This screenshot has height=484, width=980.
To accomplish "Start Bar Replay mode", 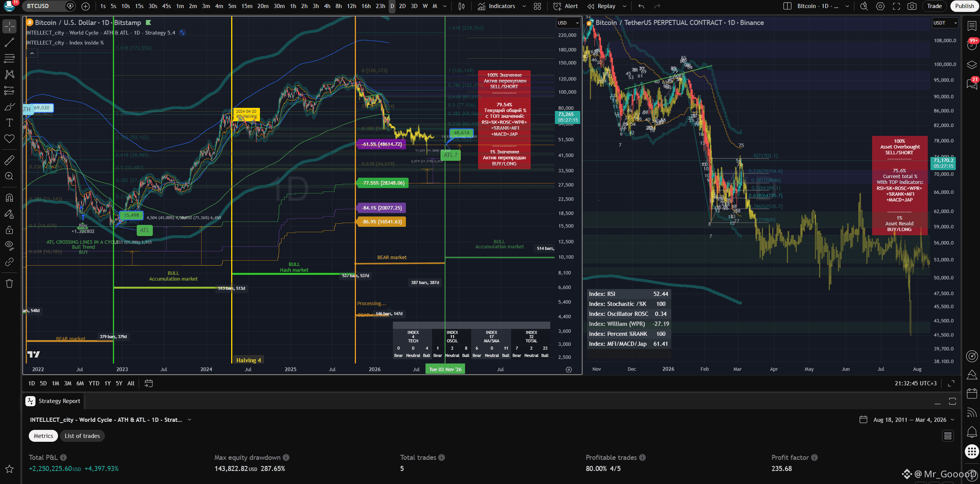I will pyautogui.click(x=601, y=6).
